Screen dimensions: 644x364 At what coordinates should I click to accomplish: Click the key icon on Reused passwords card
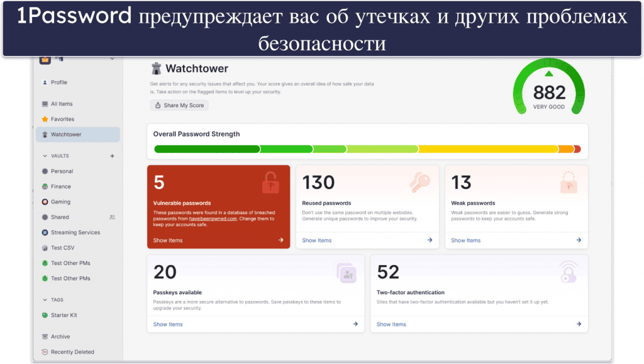point(419,182)
